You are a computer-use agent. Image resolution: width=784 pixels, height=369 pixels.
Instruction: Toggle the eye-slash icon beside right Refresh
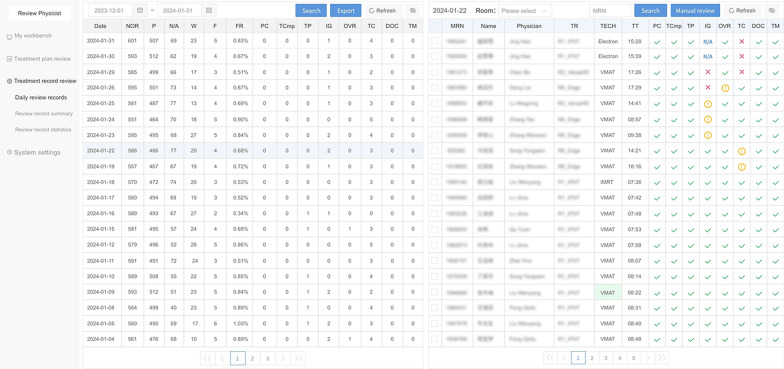pos(772,10)
